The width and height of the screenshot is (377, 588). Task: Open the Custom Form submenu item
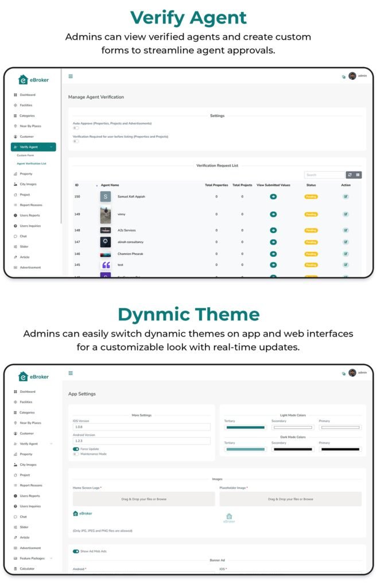point(25,156)
